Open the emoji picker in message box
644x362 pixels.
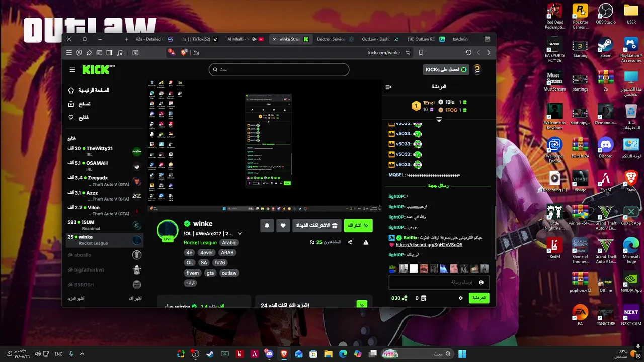click(481, 282)
